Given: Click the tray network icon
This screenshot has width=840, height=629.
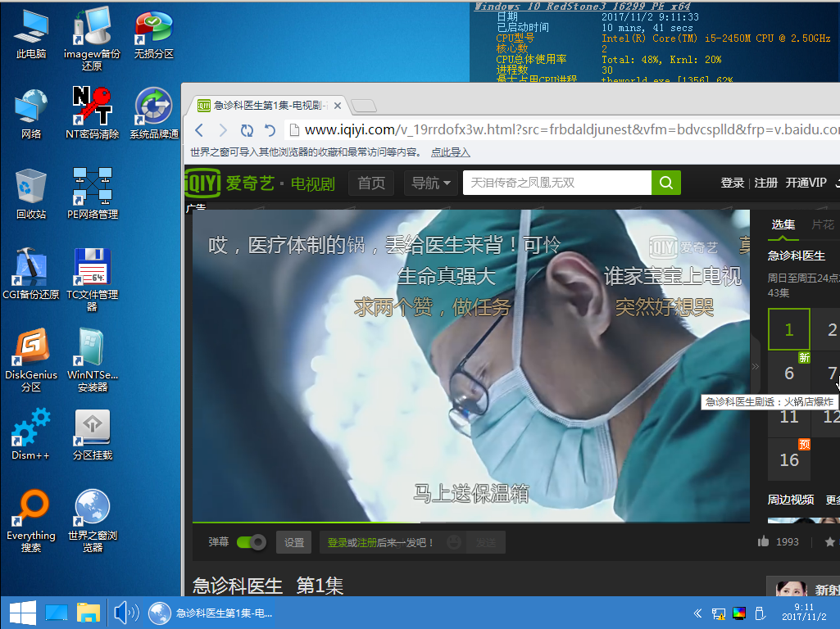Looking at the screenshot, I should coord(719,613).
